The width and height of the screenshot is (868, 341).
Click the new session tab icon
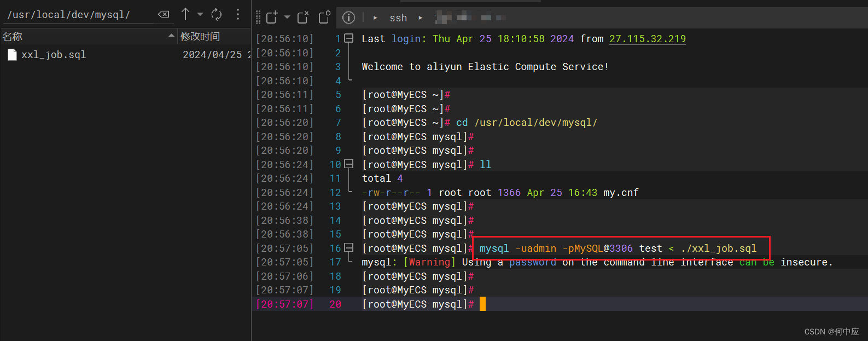pyautogui.click(x=272, y=18)
